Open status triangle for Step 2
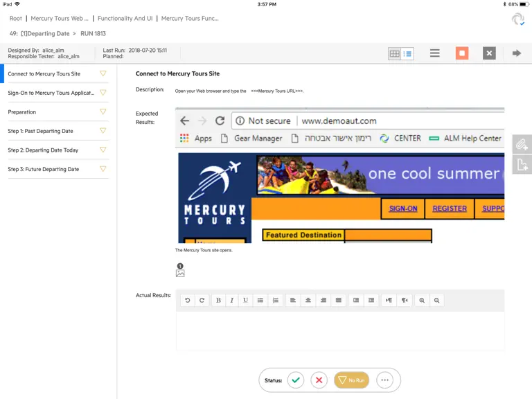532x399 pixels. (x=103, y=150)
